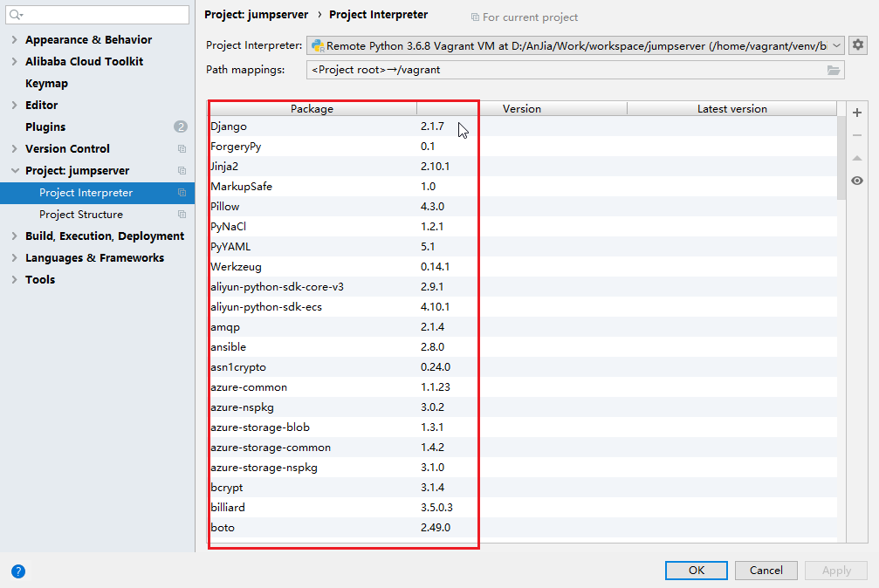Viewport: 879px width, 588px height.
Task: Collapse the Project: jumpserver section
Action: 15,170
